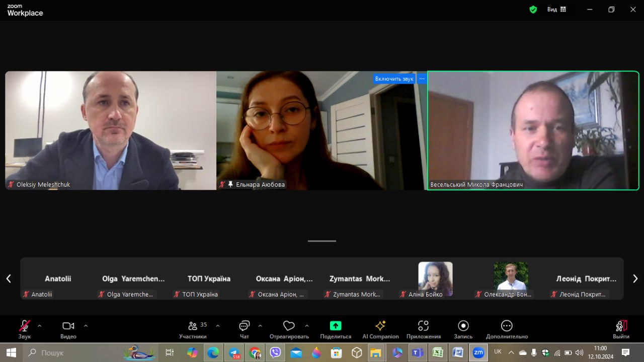
Task: Open the volume control in the tray
Action: click(x=579, y=352)
